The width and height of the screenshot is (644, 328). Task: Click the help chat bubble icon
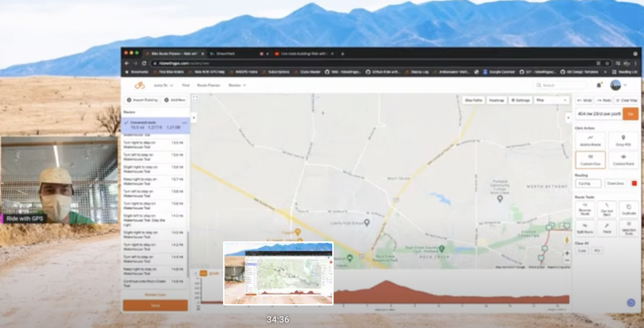(631, 302)
